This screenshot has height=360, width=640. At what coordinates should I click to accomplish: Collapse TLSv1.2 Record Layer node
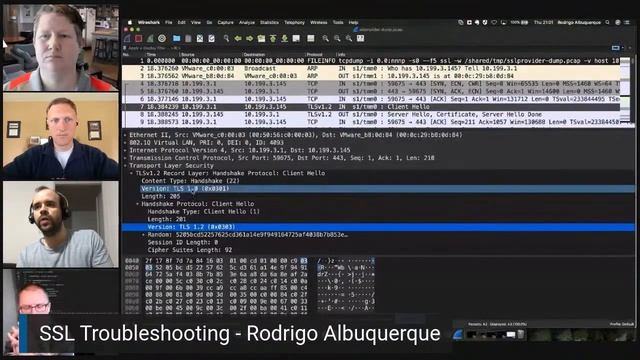pyautogui.click(x=131, y=173)
